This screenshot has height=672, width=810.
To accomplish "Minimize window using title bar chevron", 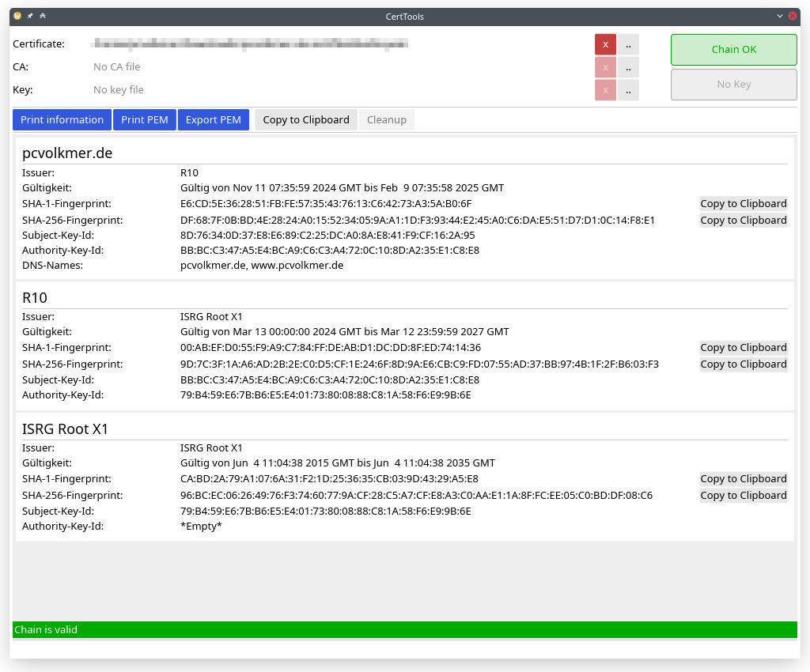I will pos(780,16).
